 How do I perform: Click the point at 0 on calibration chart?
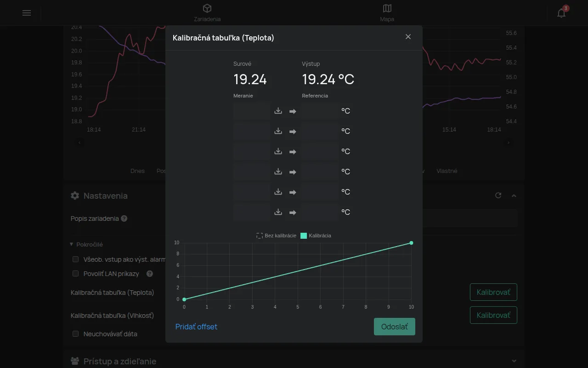tap(184, 299)
